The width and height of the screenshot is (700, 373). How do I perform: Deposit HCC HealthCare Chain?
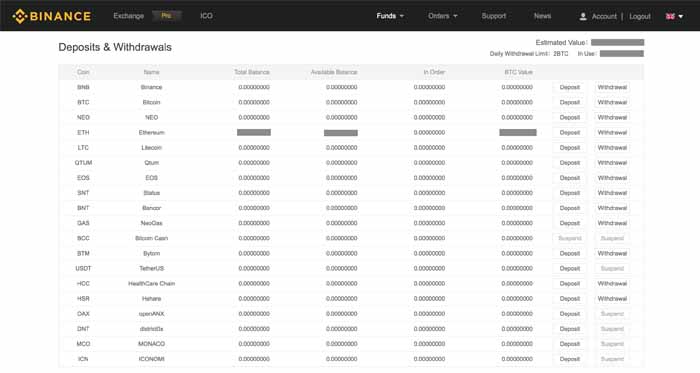(x=570, y=284)
